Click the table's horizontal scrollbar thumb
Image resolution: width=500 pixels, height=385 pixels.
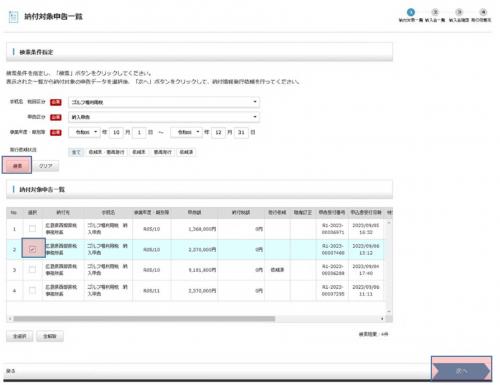point(144,319)
